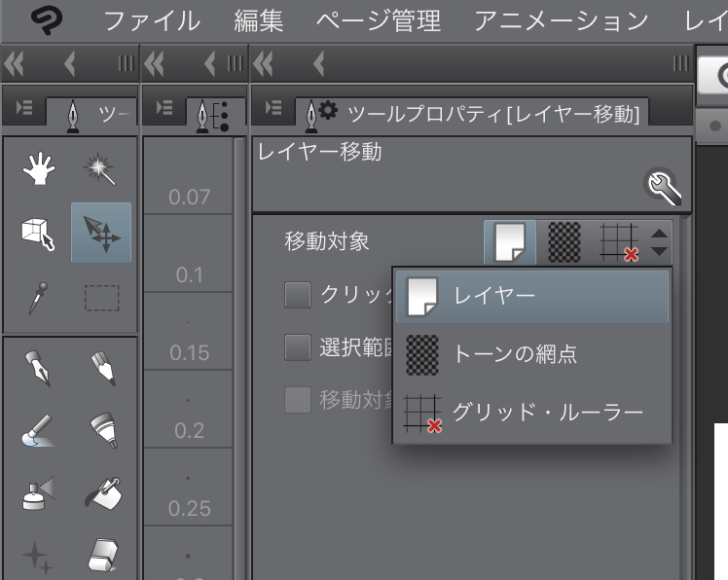Select the Eyedropper tool

click(38, 298)
